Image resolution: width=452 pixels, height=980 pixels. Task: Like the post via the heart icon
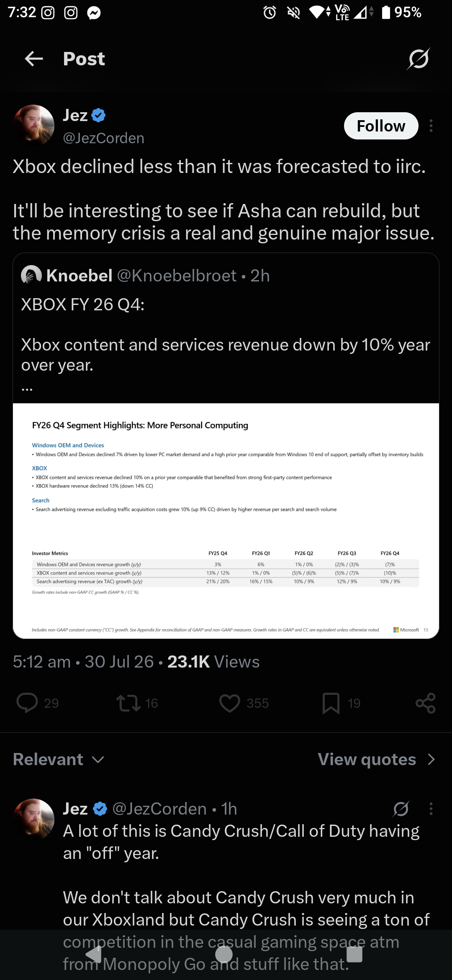[230, 703]
